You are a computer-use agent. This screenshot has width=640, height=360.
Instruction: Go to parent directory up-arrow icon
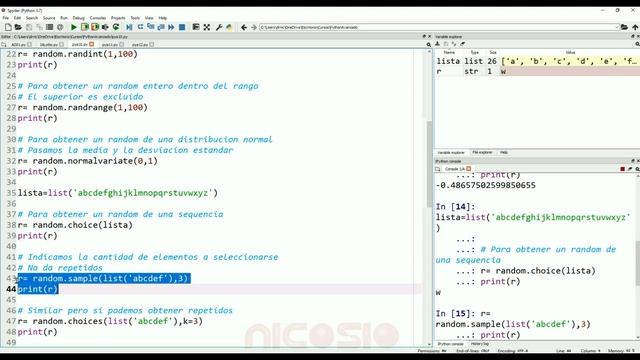(x=635, y=27)
